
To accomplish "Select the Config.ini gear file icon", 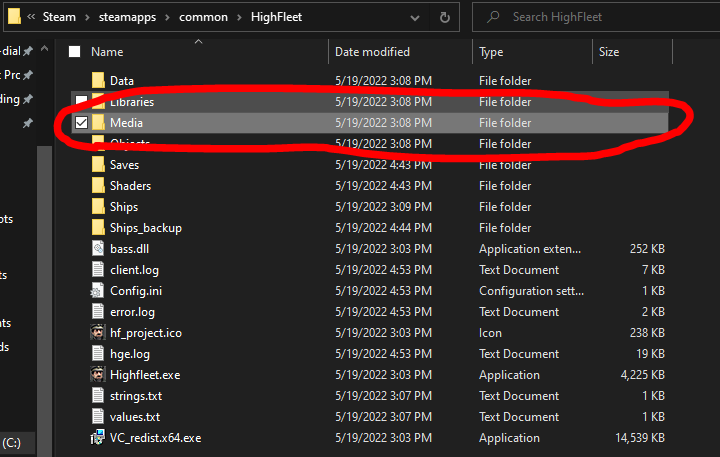I will tap(98, 291).
